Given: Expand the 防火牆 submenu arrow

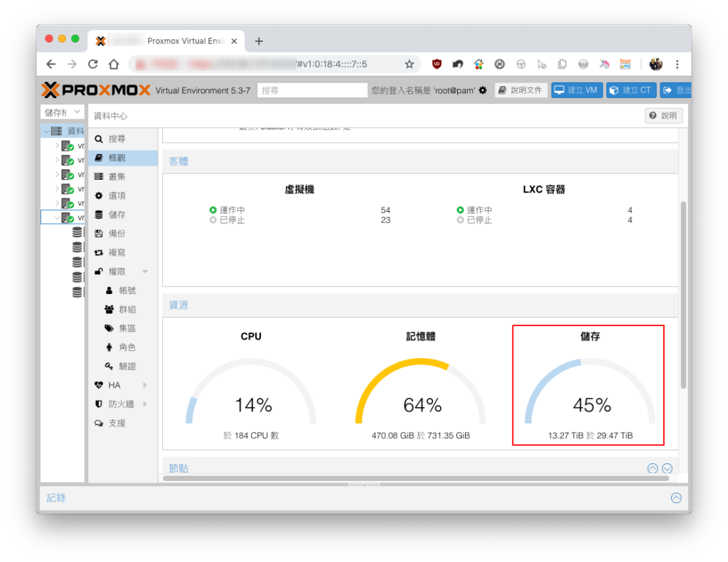Looking at the screenshot, I should (145, 404).
